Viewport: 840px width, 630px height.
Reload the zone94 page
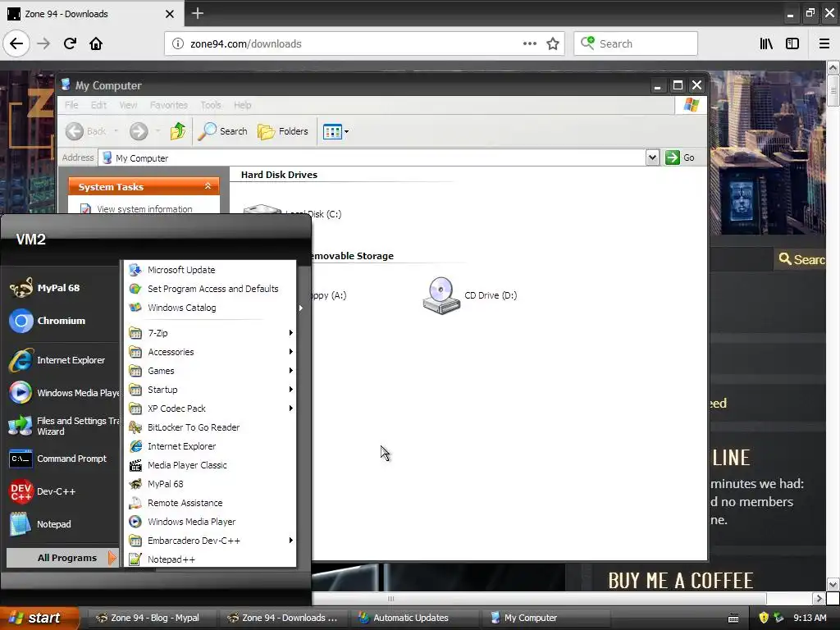coord(70,43)
